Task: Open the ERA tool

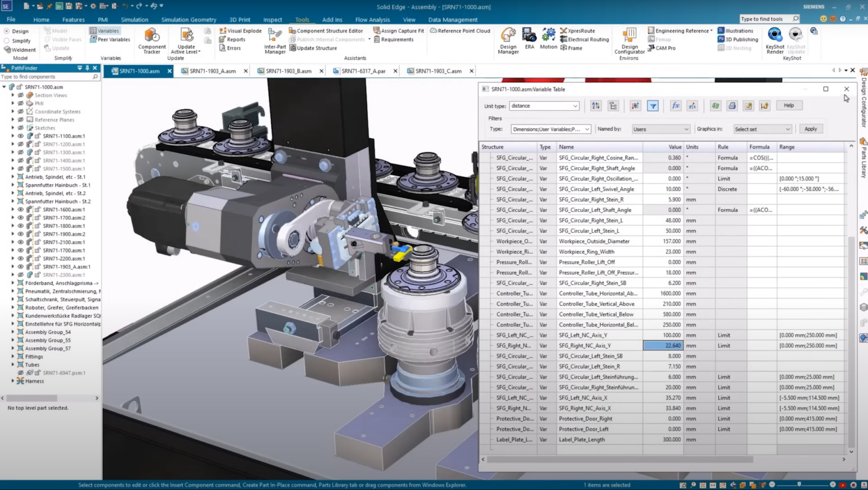Action: pos(529,40)
